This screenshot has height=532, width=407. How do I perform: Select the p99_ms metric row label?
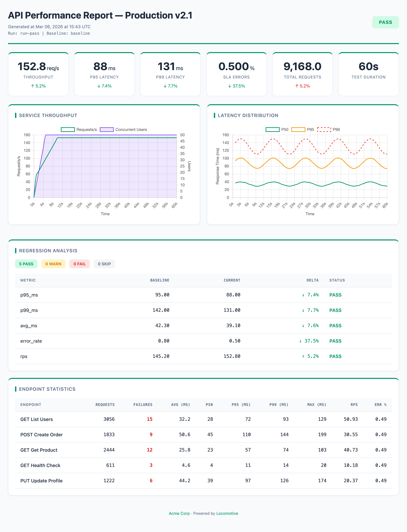[x=29, y=310]
